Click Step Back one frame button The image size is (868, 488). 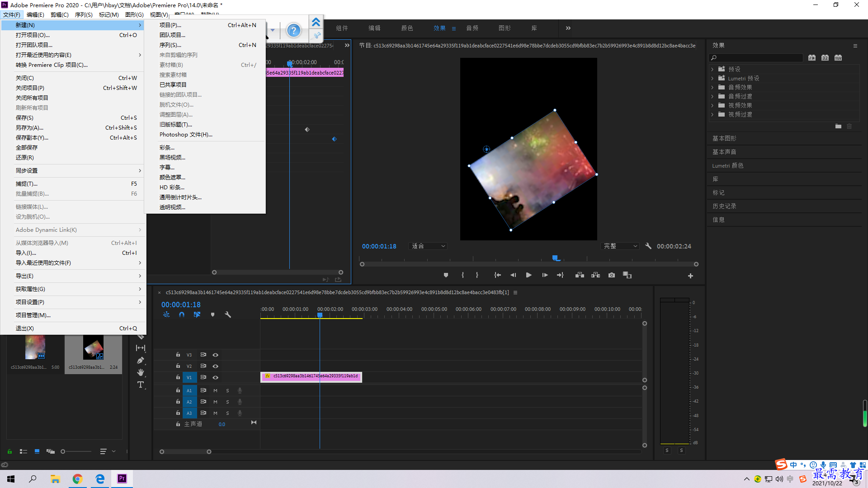pos(513,275)
